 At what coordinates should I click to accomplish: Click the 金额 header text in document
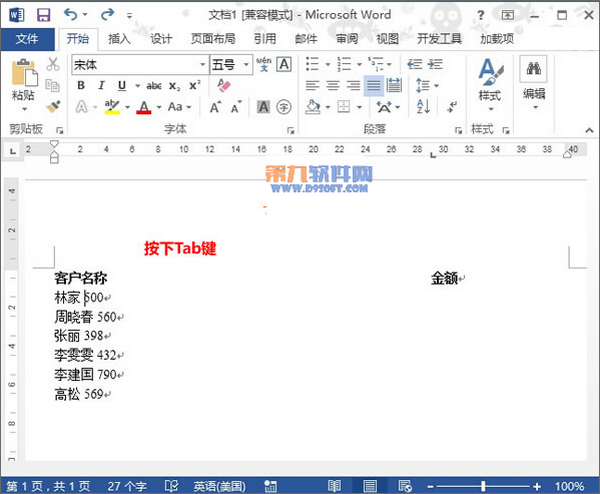coord(444,278)
